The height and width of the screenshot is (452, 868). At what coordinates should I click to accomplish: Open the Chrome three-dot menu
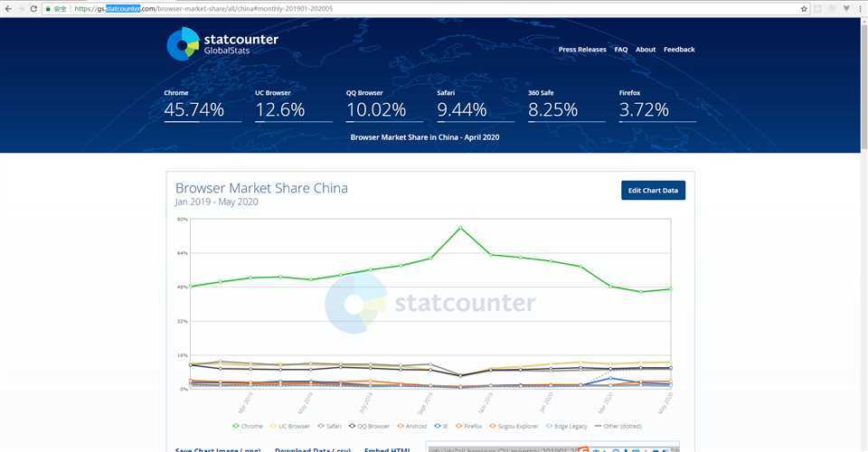[x=860, y=9]
